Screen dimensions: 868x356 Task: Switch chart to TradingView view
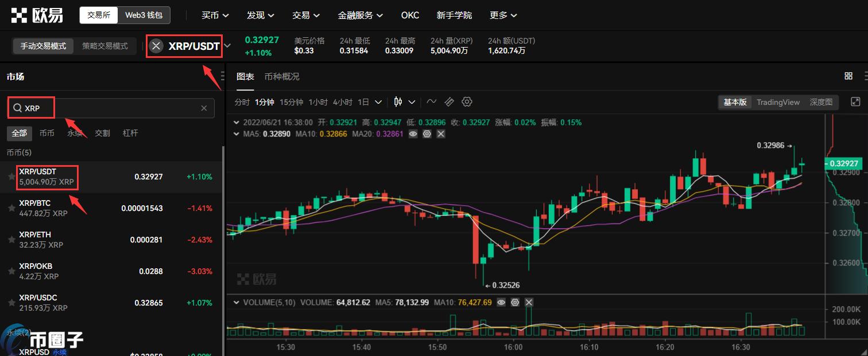(x=778, y=102)
